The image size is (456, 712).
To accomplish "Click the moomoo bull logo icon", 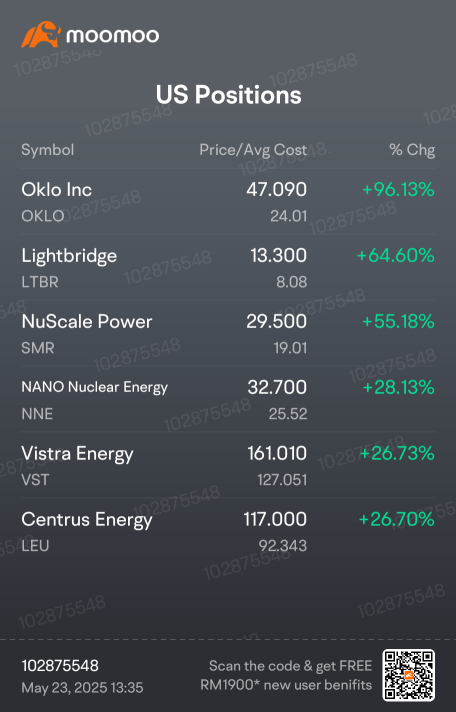I will (41, 34).
